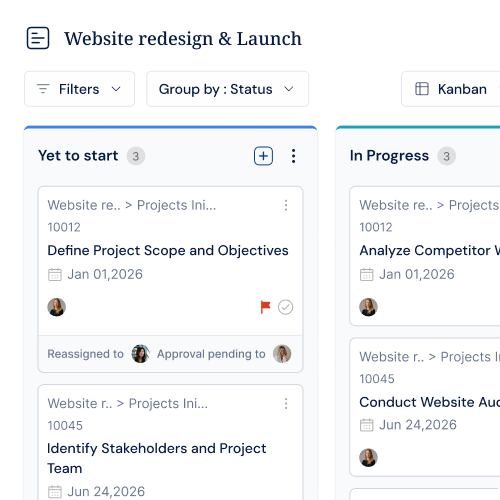Screen dimensions: 500x500
Task: Click the Website redesign & Launch title
Action: 183,38
